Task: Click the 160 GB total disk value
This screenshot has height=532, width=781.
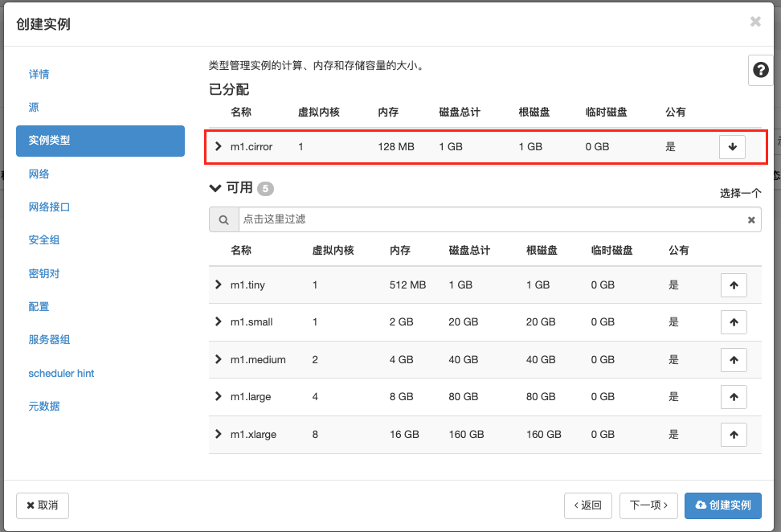Action: (466, 435)
